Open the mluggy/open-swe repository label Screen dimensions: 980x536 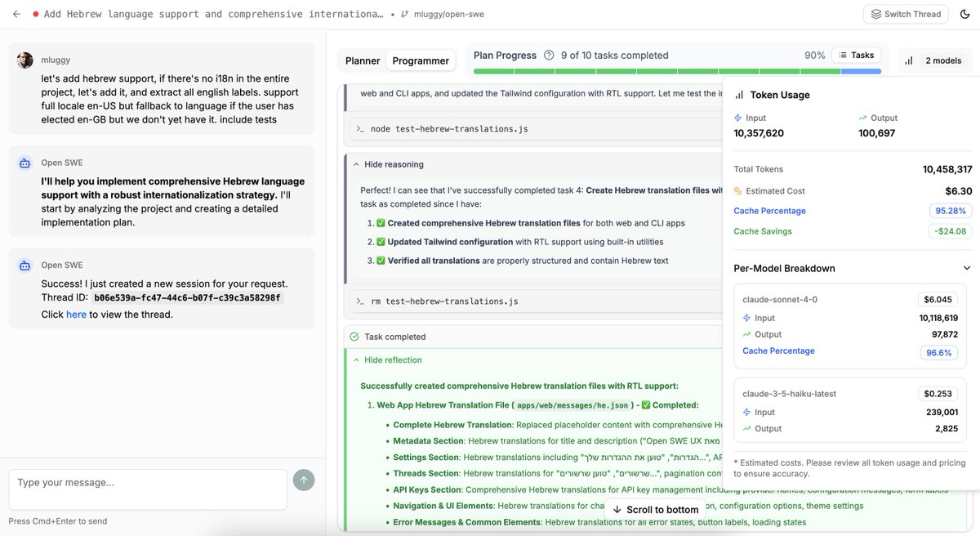pyautogui.click(x=450, y=15)
